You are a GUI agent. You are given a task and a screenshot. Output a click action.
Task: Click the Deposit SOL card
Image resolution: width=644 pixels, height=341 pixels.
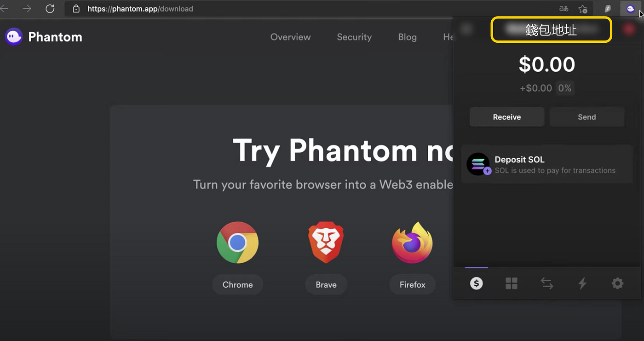(547, 164)
